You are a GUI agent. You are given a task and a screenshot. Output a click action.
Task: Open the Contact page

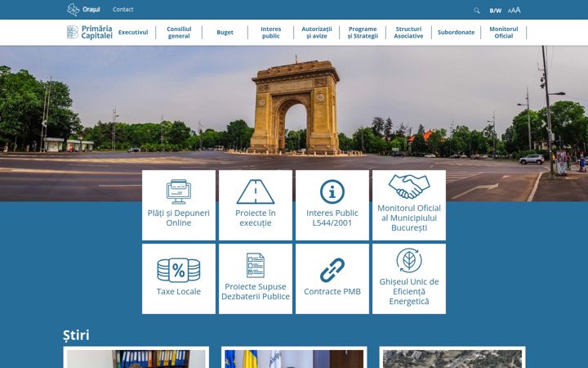coord(123,9)
